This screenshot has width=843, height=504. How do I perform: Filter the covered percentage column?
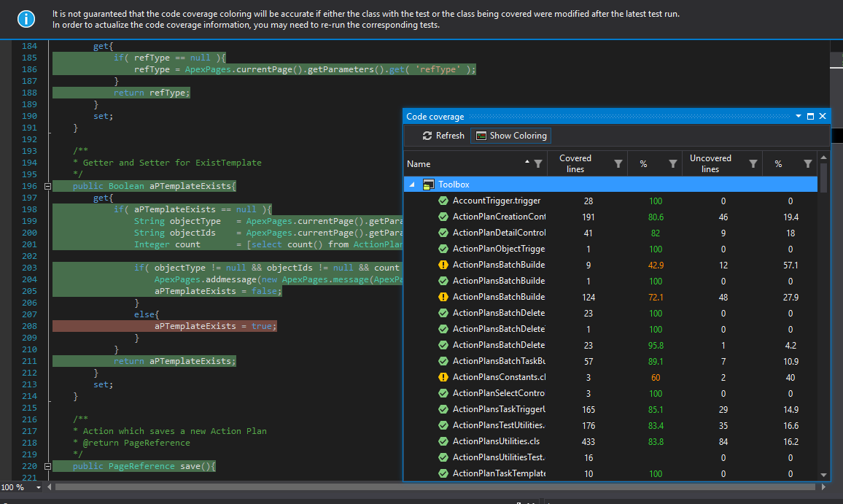click(673, 164)
